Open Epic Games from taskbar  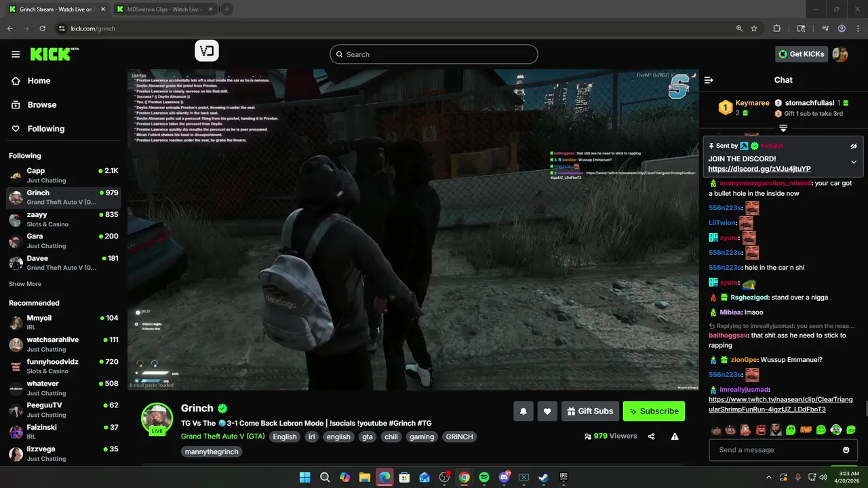pos(564,477)
